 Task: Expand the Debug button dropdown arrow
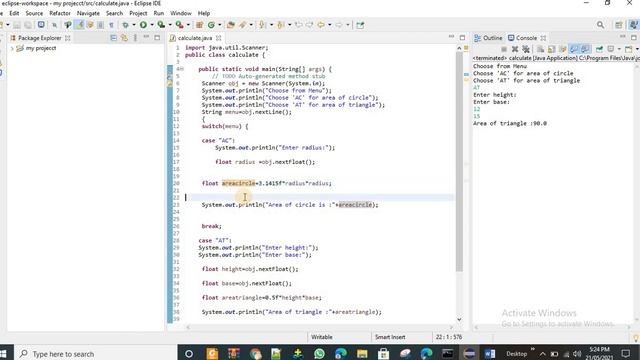134,25
